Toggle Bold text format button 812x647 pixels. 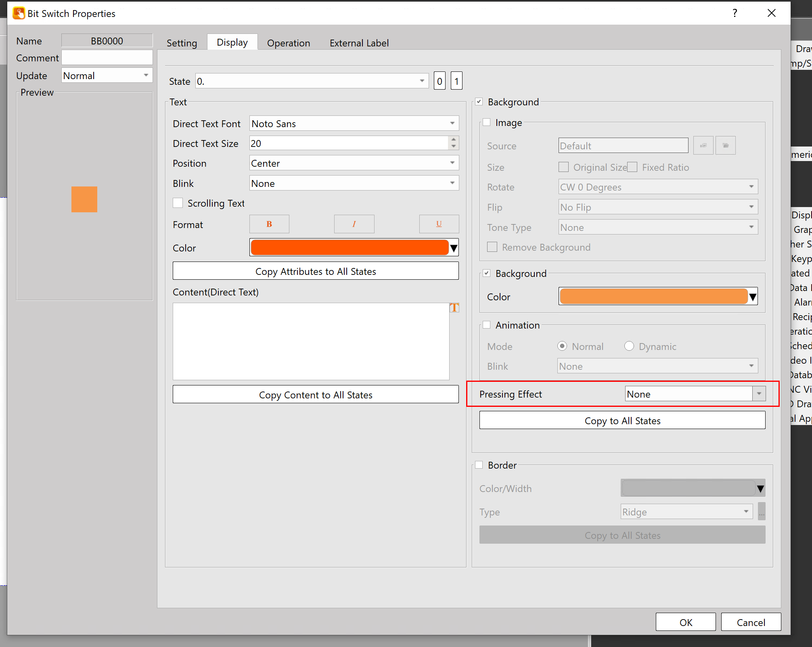(269, 224)
